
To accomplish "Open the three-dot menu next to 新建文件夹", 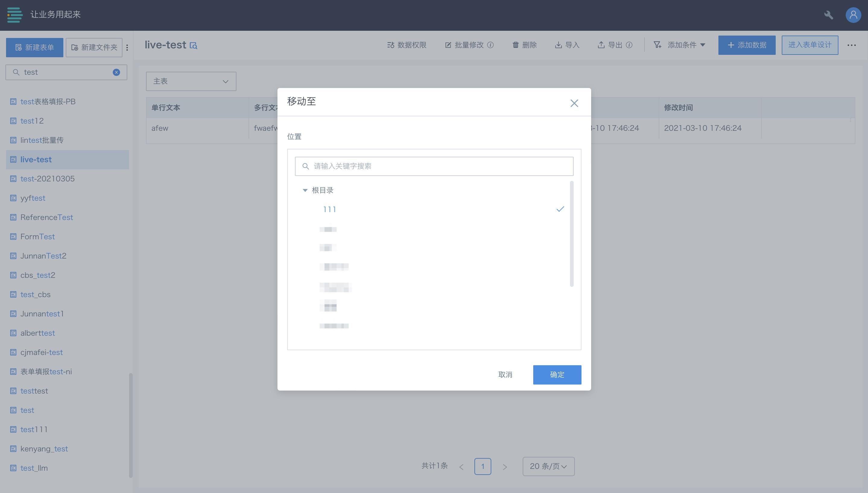I will (x=127, y=47).
